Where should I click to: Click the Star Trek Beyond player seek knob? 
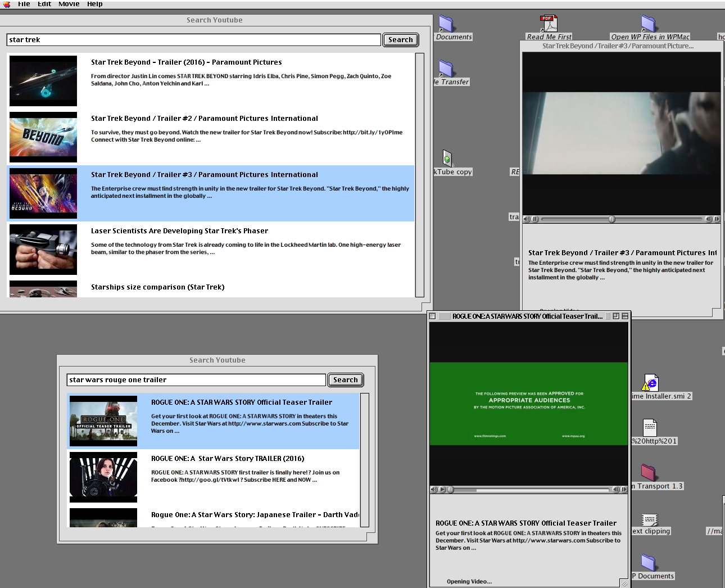point(611,219)
